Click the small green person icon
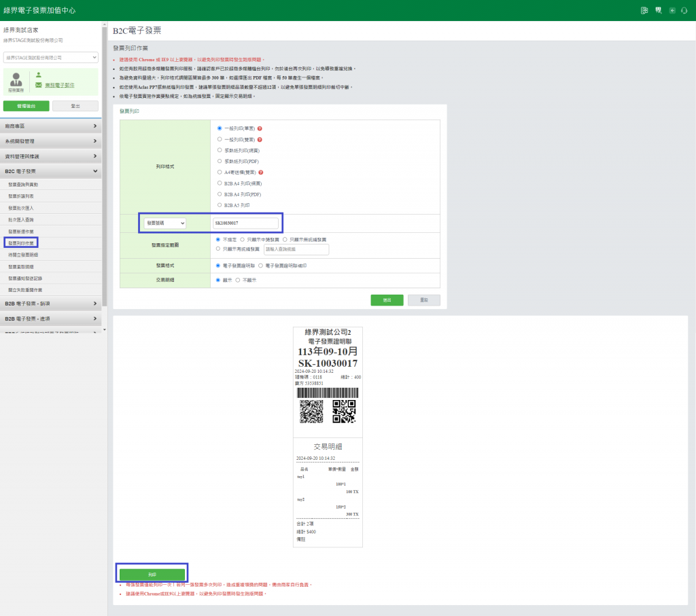Image resolution: width=696 pixels, height=616 pixels. pos(39,75)
